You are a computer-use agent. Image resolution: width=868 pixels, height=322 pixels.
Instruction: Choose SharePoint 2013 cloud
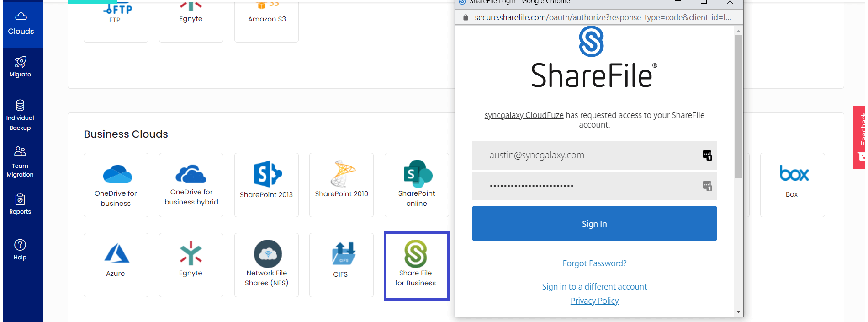click(x=266, y=185)
